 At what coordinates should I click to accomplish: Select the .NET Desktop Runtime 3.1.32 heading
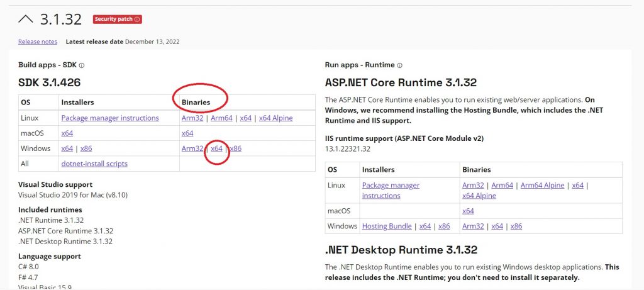[401, 249]
